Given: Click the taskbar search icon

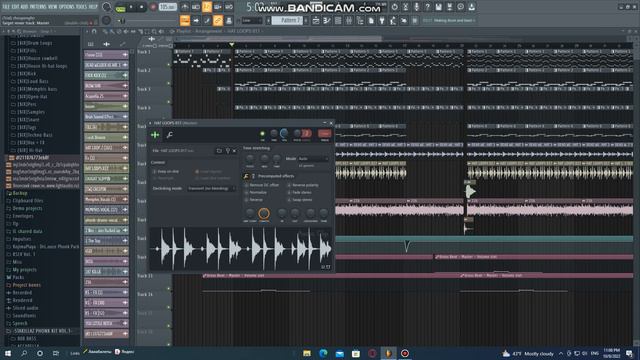Looking at the screenshot, I should click(x=24, y=353).
